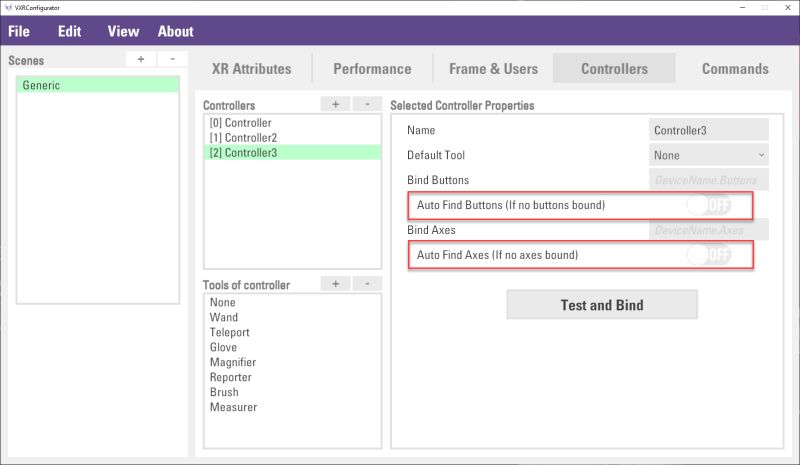Switch to Performance tab
Screen dimensions: 800x465
(x=372, y=68)
